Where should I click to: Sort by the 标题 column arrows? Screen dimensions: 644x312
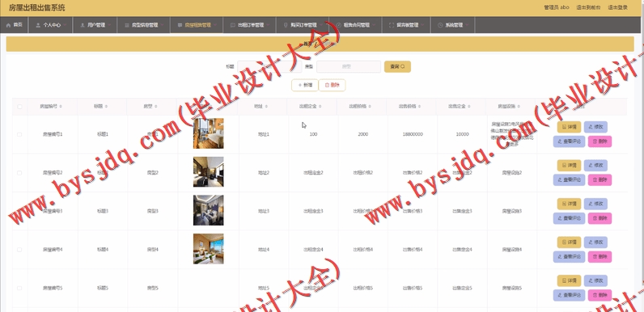[x=106, y=107]
